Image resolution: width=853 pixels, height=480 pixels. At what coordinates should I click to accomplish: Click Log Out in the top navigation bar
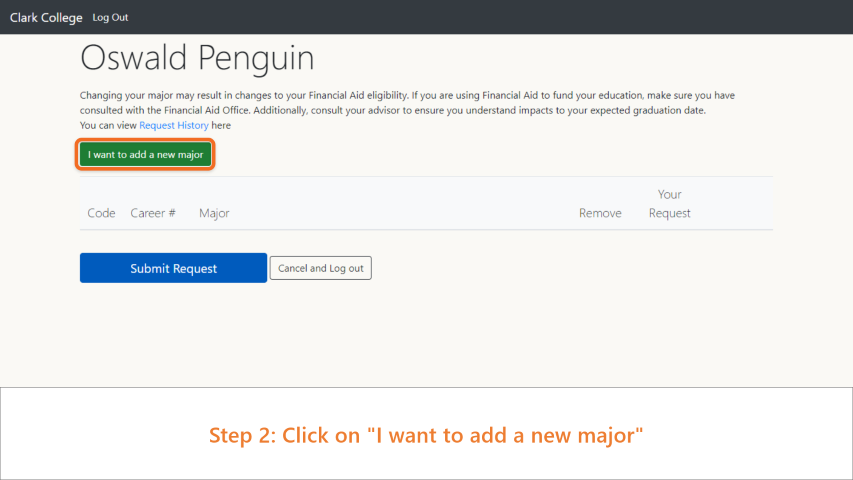110,17
